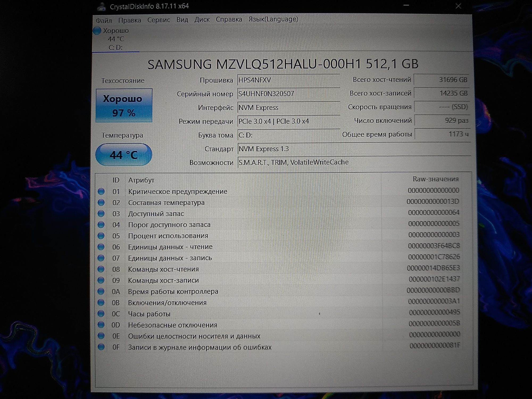This screenshot has height=399, width=532.
Task: Click the CrystalDiskInfo title bar app icon
Action: pos(101,6)
